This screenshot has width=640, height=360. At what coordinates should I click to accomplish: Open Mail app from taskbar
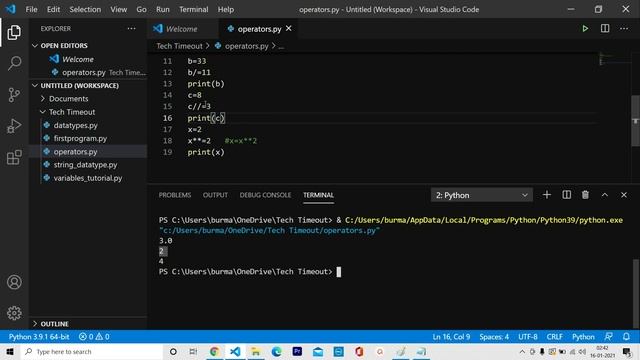318,351
